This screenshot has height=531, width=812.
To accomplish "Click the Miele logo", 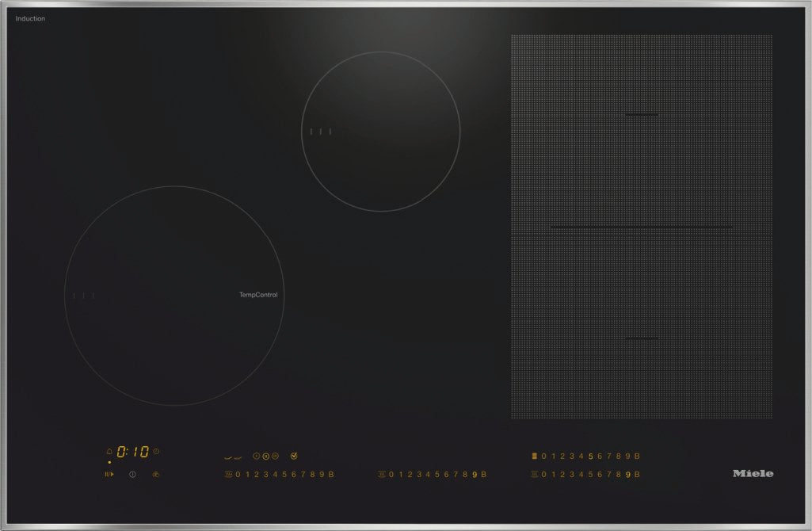I will tap(752, 473).
